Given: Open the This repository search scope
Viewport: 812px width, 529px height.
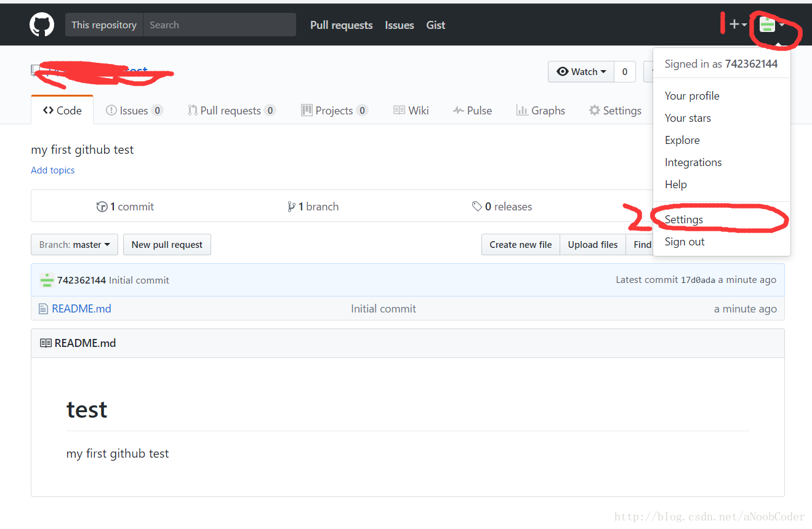Looking at the screenshot, I should (x=104, y=25).
